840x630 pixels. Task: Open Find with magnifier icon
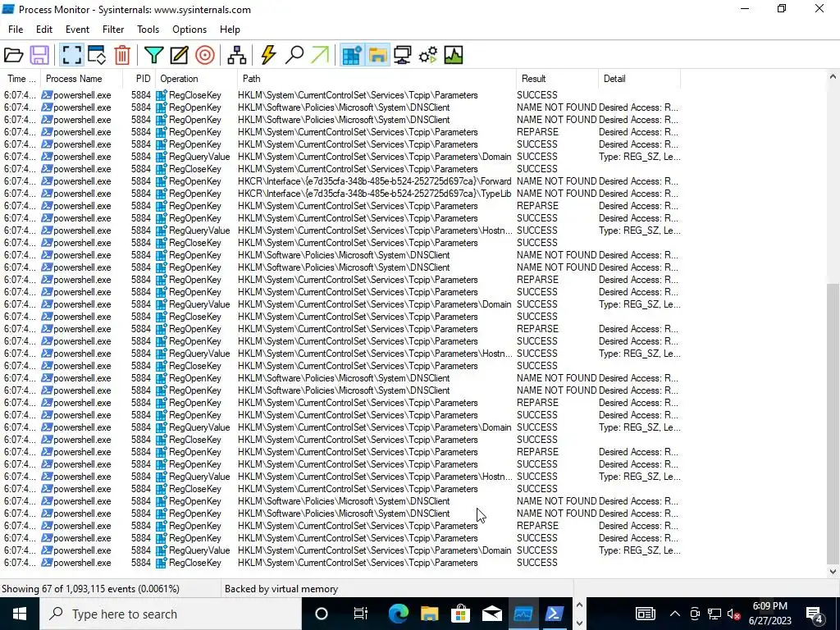[x=294, y=55]
